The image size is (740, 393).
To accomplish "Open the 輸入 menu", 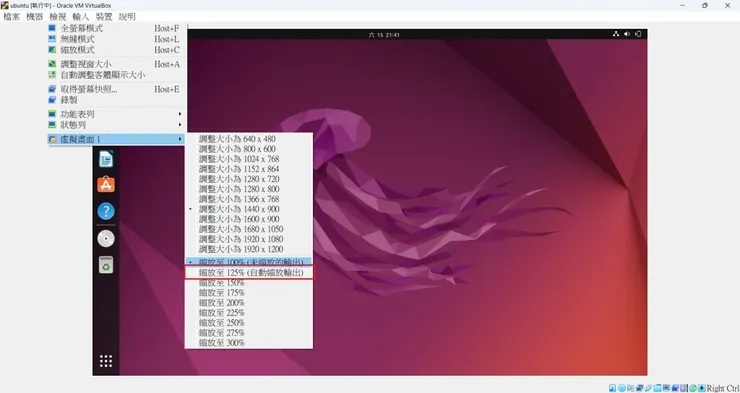I will pyautogui.click(x=81, y=17).
